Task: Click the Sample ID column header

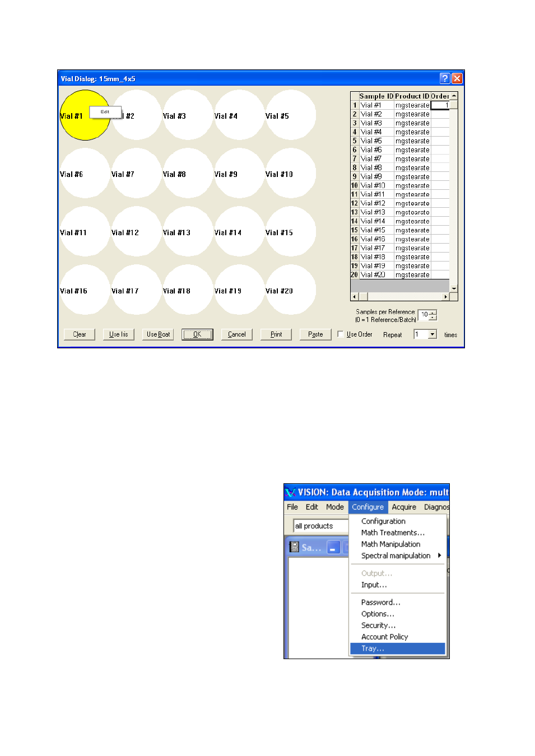Action: 376,96
